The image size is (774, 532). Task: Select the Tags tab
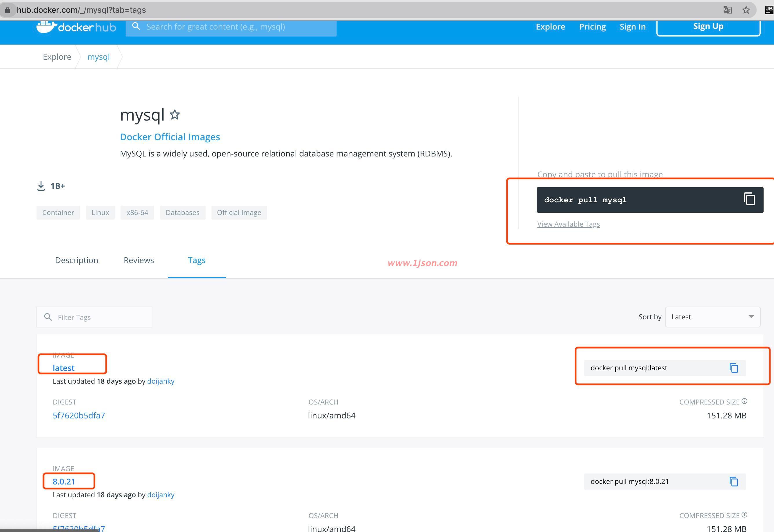point(197,260)
